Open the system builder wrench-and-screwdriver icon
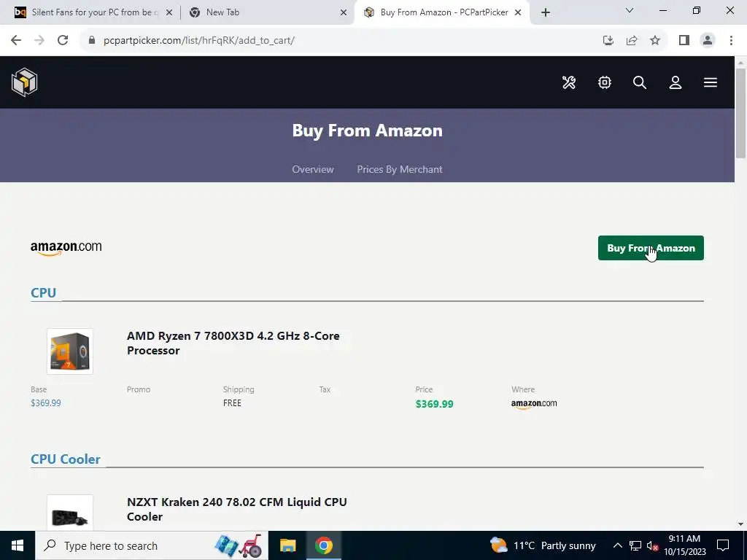 click(x=569, y=82)
